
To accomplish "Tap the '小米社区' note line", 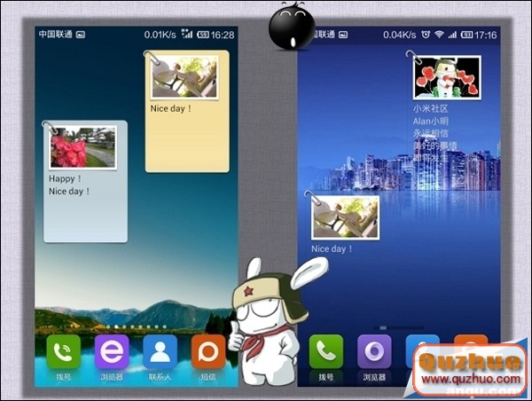I will tap(431, 108).
